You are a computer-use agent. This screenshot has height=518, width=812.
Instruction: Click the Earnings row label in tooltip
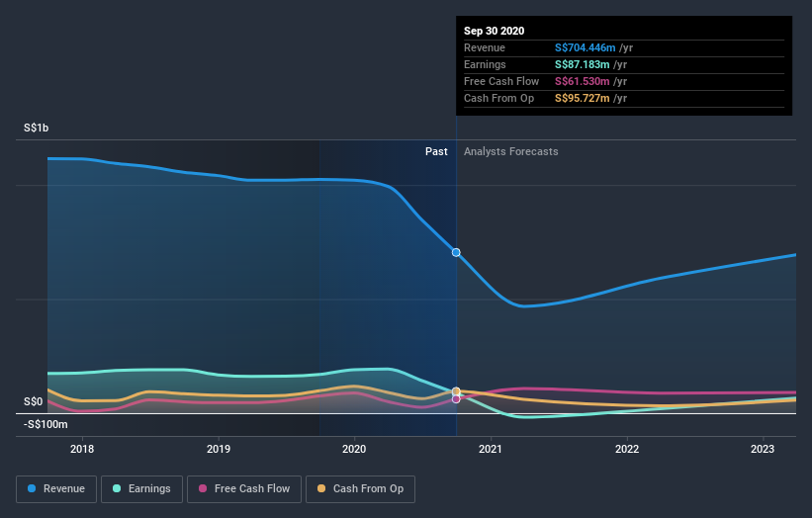(485, 64)
